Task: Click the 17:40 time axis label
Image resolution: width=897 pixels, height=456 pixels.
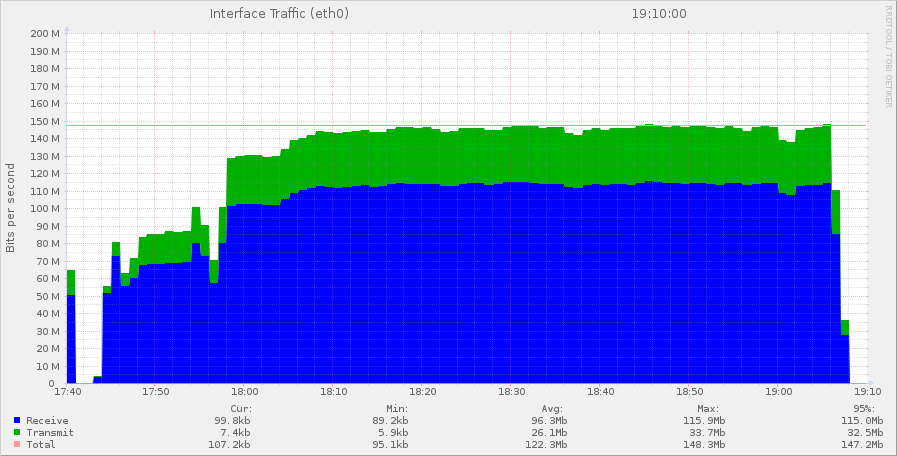Action: [67, 392]
